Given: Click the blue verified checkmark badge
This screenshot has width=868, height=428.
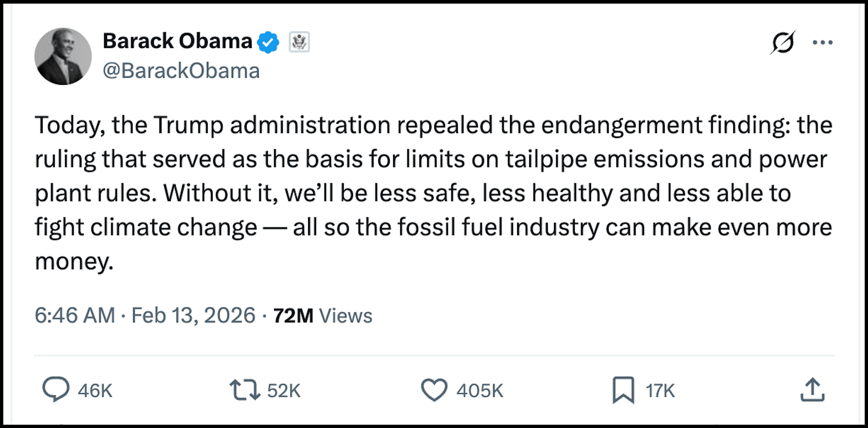Looking at the screenshot, I should tap(268, 42).
